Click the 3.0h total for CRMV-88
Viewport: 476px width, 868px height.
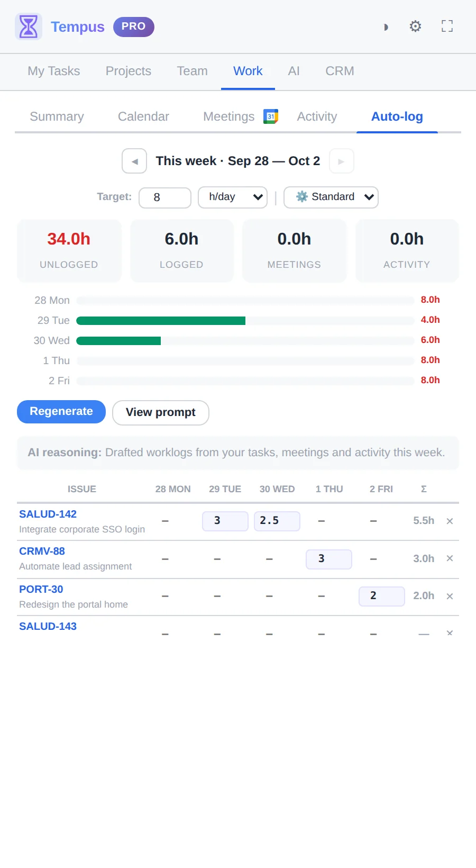(424, 559)
